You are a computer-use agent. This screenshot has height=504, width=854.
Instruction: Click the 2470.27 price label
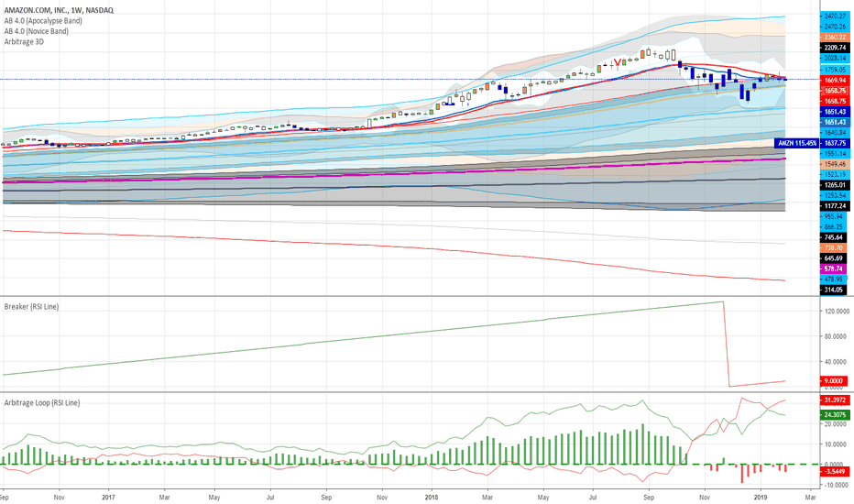pyautogui.click(x=835, y=16)
